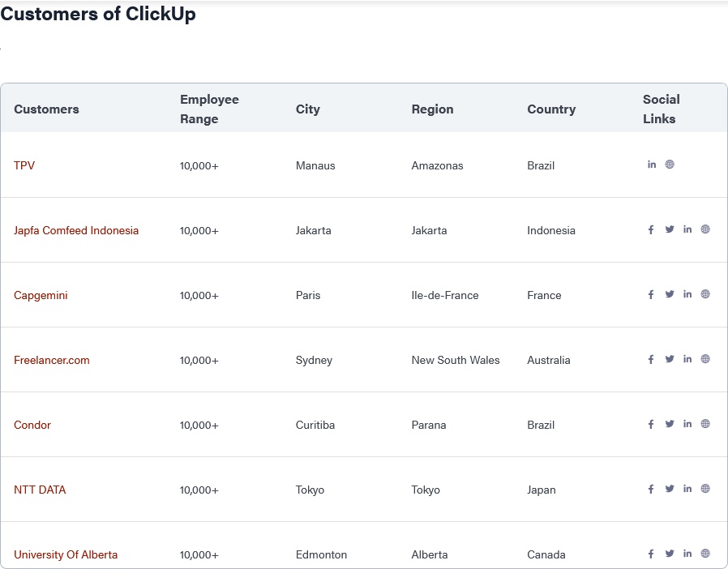Click NTT DATA's Facebook icon

click(651, 489)
